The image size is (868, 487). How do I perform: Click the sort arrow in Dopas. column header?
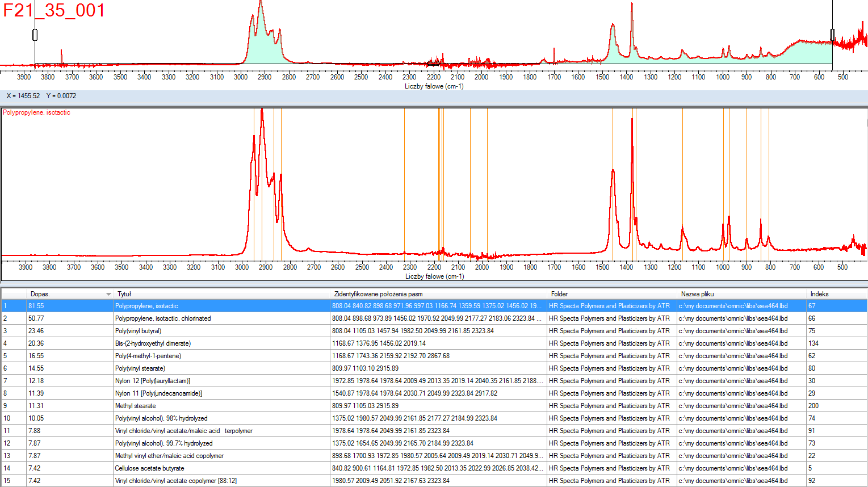click(x=108, y=294)
